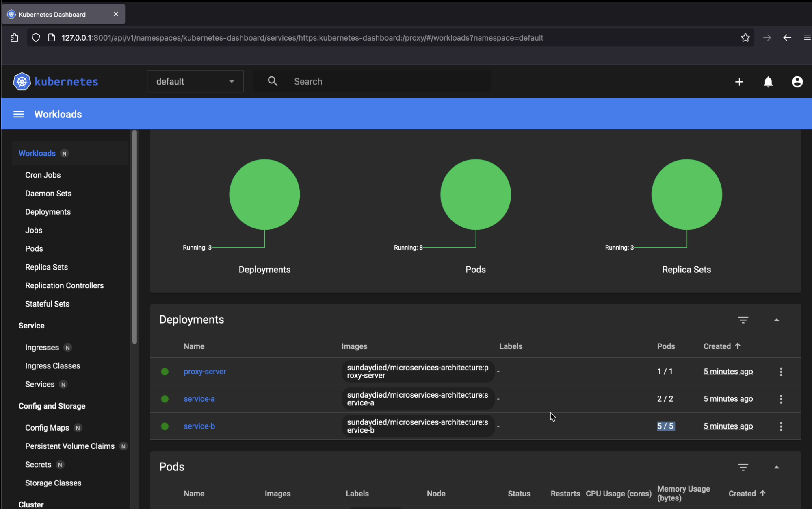The width and height of the screenshot is (812, 509).
Task: Open the hamburger navigation menu
Action: [x=19, y=114]
